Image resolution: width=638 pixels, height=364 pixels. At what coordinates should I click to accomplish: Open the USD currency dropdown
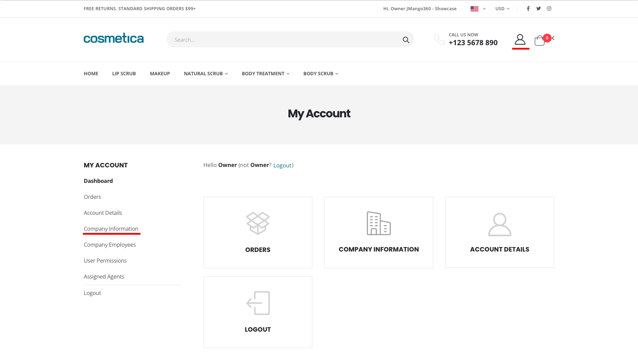(x=502, y=8)
